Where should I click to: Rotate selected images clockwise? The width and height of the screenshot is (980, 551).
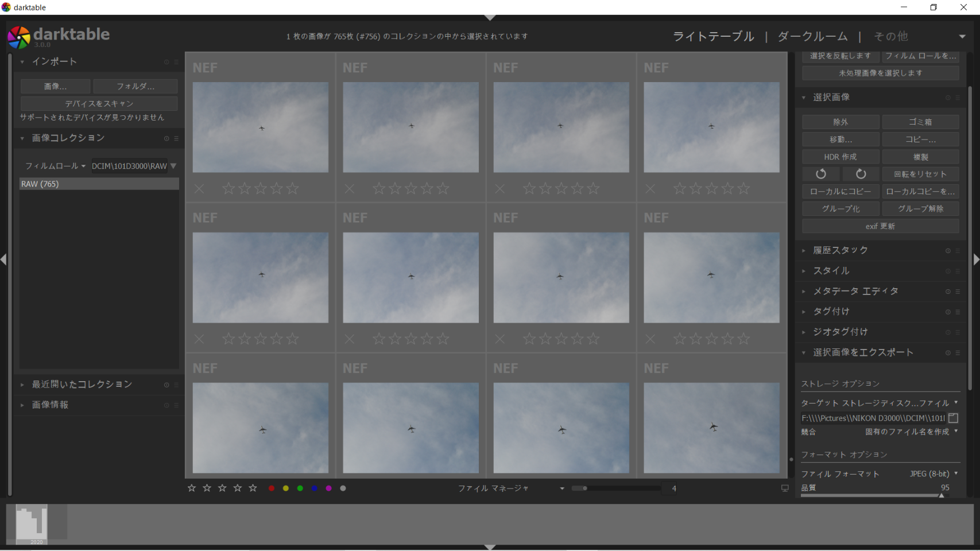[860, 174]
